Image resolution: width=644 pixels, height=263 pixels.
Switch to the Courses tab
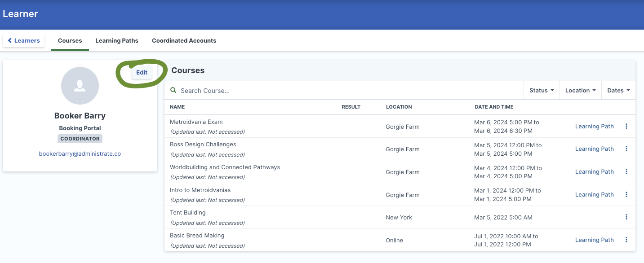pos(70,40)
